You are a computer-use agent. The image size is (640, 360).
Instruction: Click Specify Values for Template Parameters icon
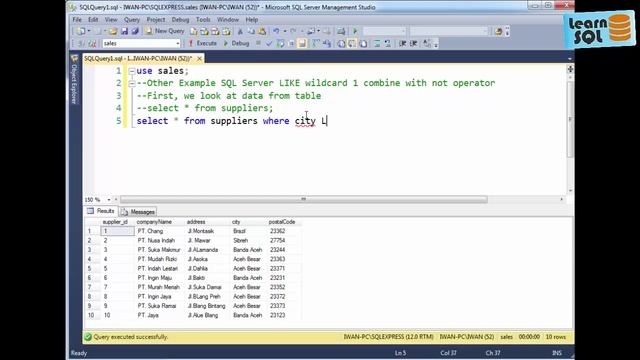pyautogui.click(x=426, y=43)
